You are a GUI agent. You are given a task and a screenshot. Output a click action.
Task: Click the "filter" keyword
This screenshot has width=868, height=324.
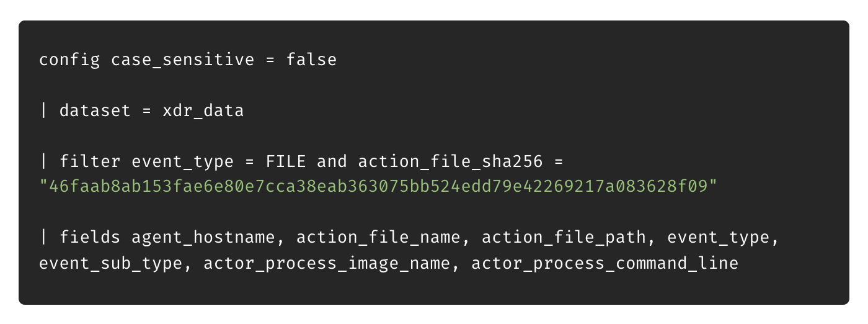[90, 162]
